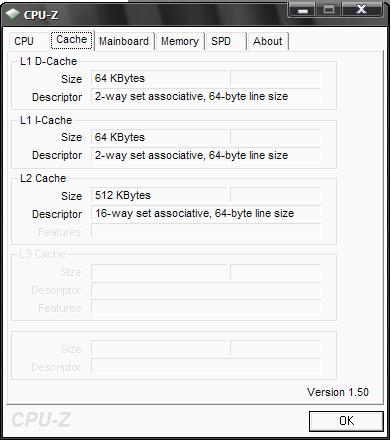Click the CPU-Z diamond icon in title bar
The width and height of the screenshot is (391, 440).
click(13, 14)
